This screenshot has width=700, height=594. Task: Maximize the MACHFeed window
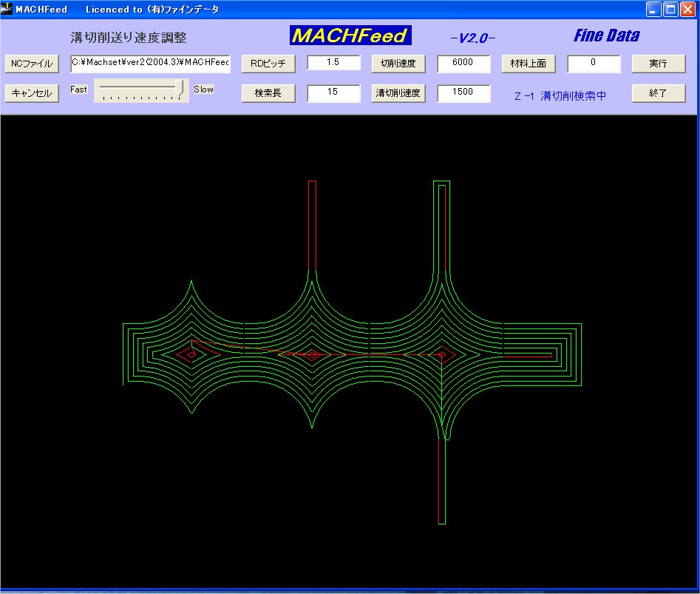point(670,10)
